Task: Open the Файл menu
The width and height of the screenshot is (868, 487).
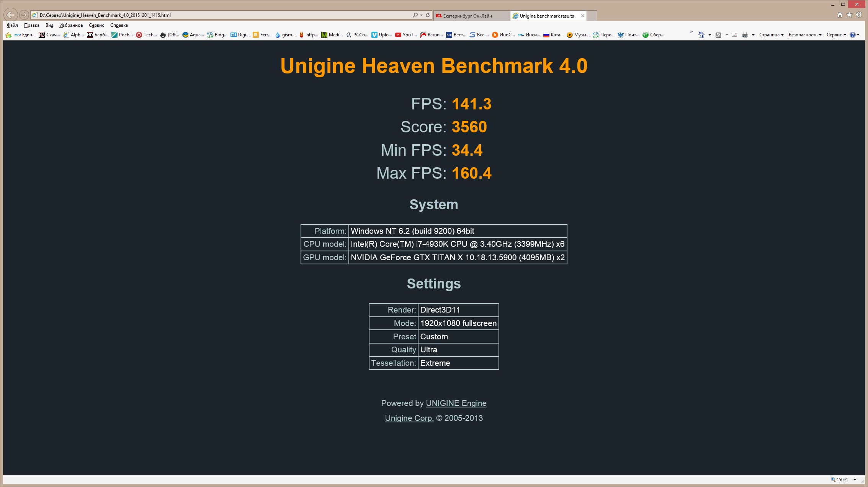Action: coord(12,25)
